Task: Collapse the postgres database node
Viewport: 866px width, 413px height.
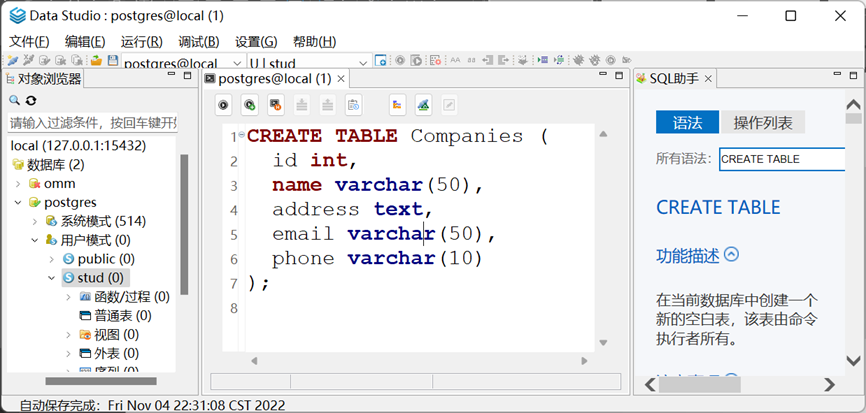Action: click(x=18, y=202)
